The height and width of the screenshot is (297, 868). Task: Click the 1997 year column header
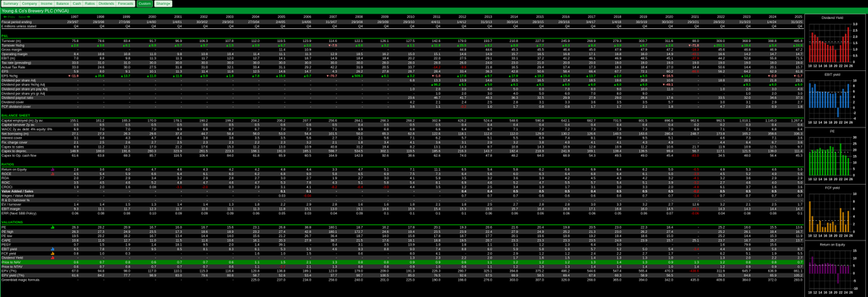click(75, 17)
